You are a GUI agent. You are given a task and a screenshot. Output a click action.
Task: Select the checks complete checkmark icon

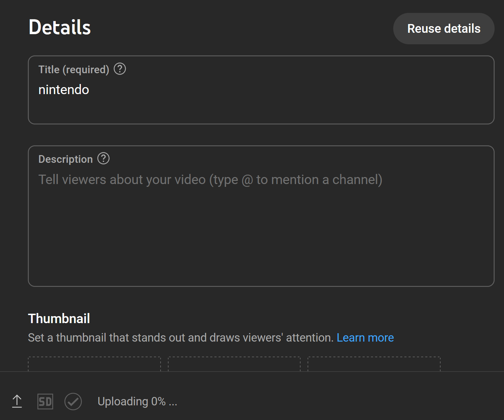[73, 402]
